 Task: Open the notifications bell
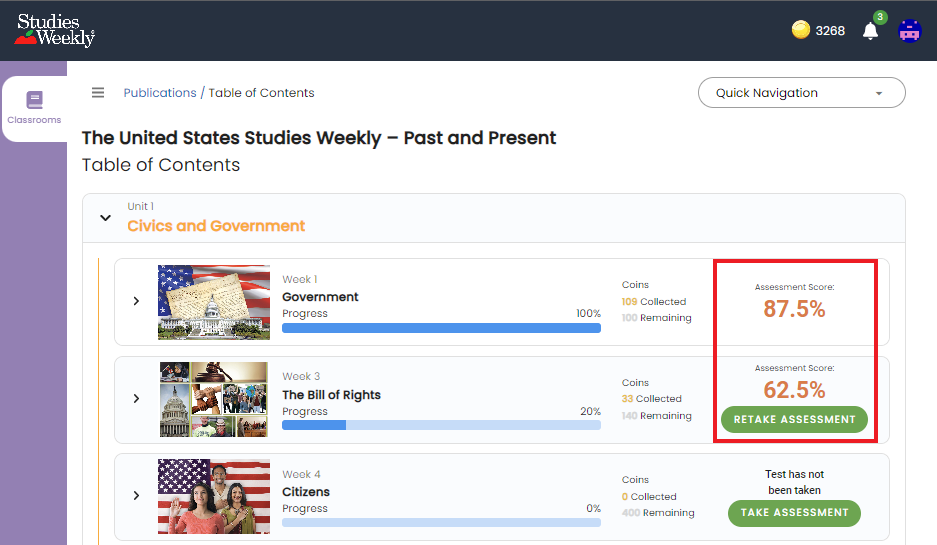pos(870,30)
